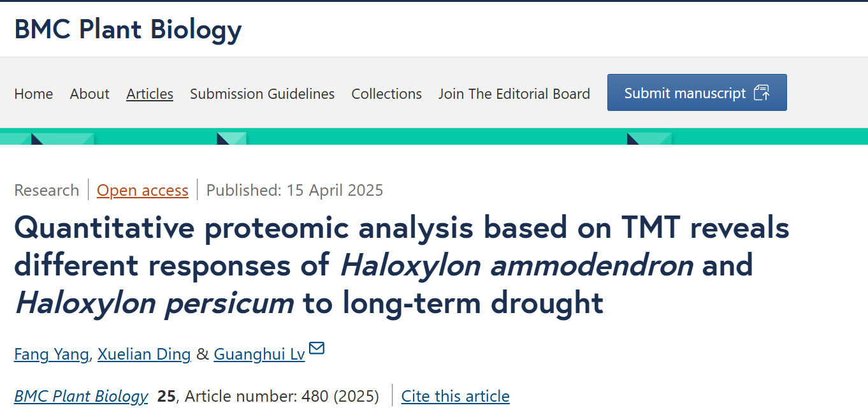Open Join The Editorial Board
The width and height of the screenshot is (868, 417).
click(514, 94)
